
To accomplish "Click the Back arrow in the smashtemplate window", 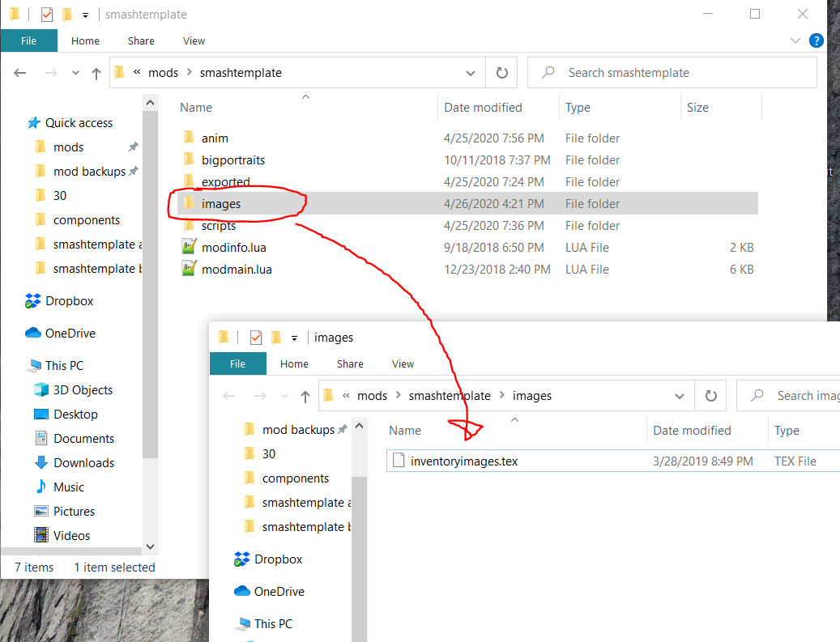I will 20,73.
